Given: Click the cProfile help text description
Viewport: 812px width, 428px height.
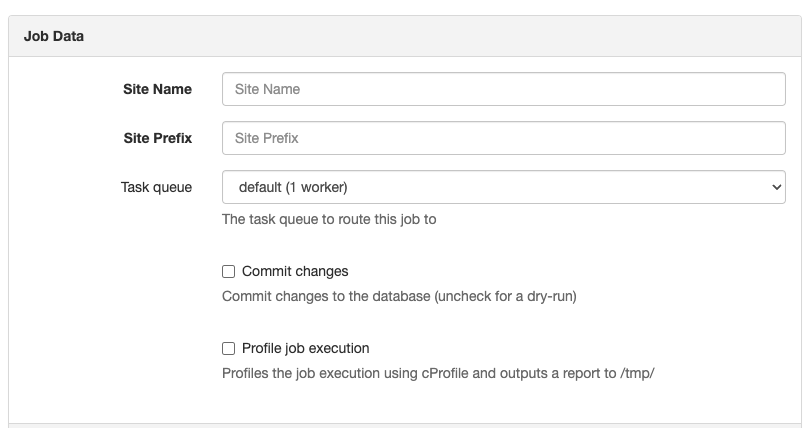Looking at the screenshot, I should (x=438, y=373).
